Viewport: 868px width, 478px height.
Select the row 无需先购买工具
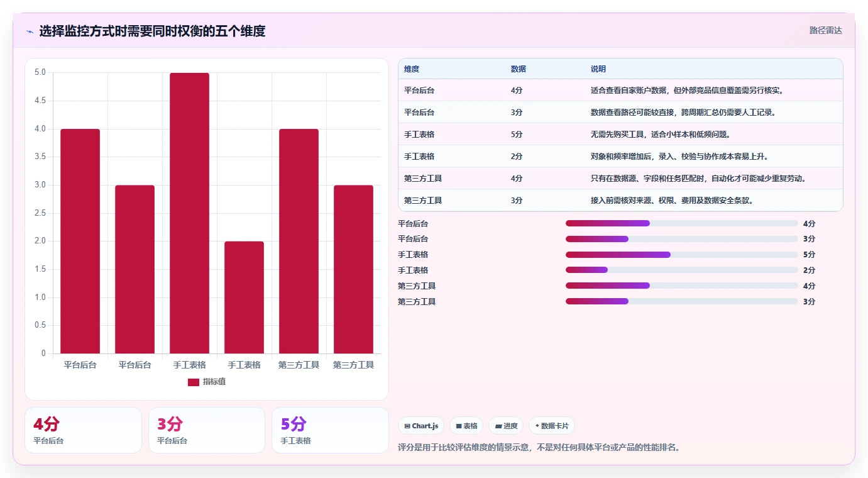click(620, 135)
